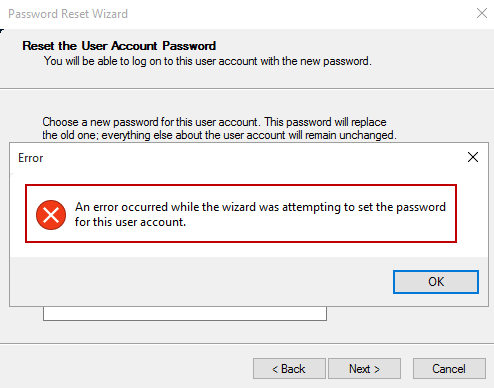494x388 pixels.
Task: Click the Error dialog title text
Action: pyautogui.click(x=31, y=158)
